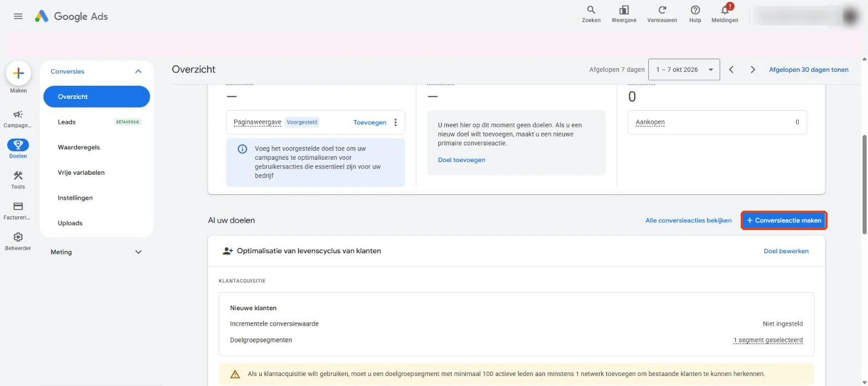This screenshot has width=868, height=386.
Task: Go to previous date range arrow
Action: tap(731, 70)
